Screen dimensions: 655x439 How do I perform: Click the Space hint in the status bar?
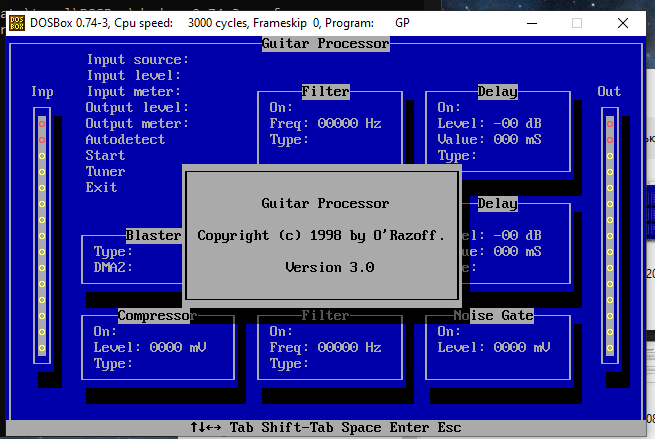pyautogui.click(x=361, y=428)
